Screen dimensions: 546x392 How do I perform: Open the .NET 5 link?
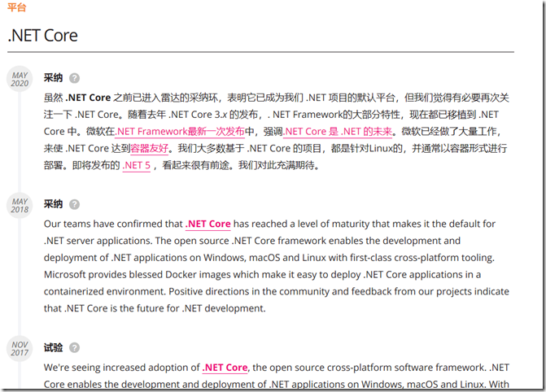[x=136, y=165]
